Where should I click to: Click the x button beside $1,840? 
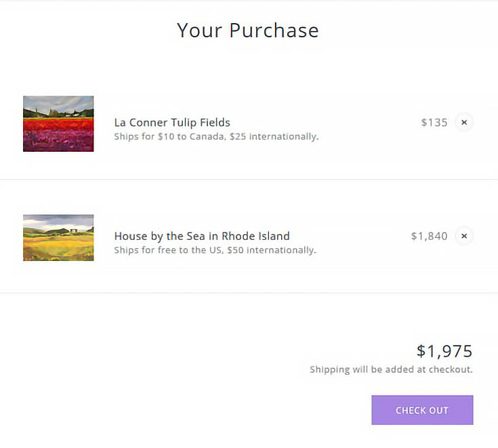[464, 236]
